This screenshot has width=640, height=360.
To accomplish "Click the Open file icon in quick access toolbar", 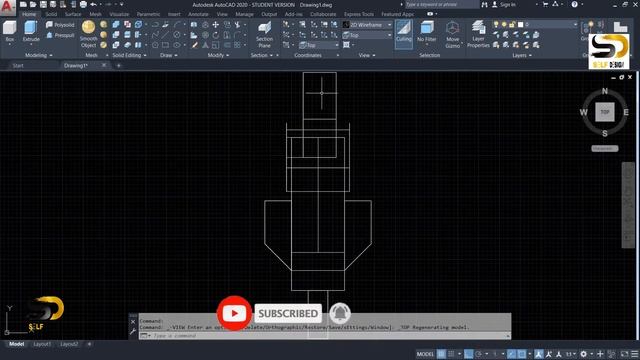I will [33, 4].
